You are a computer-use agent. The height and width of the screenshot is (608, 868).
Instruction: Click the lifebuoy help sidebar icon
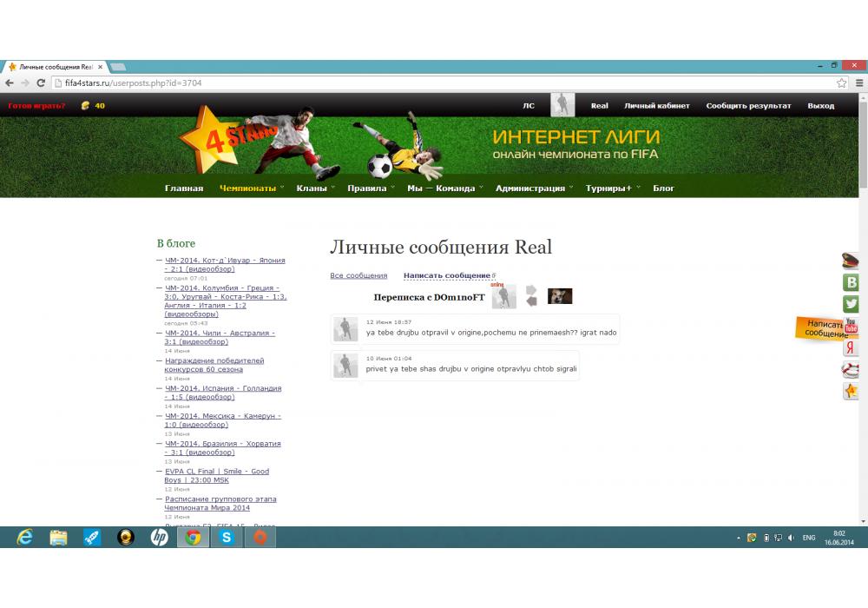tap(851, 369)
